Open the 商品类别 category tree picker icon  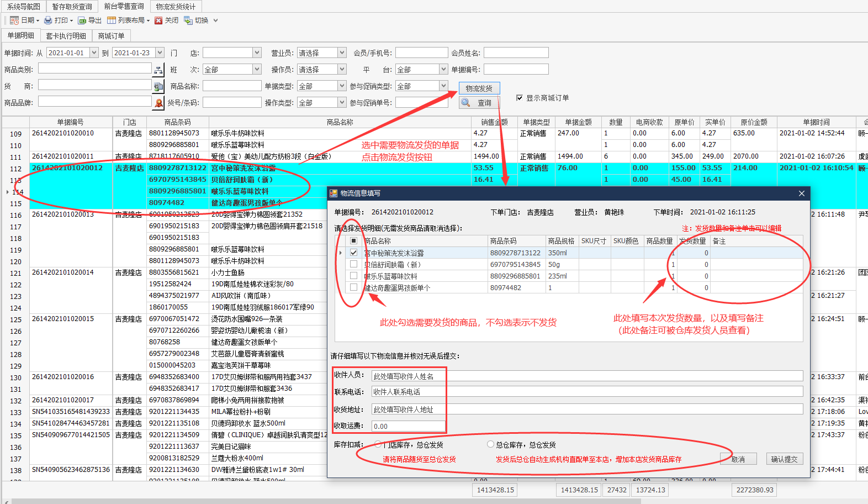[x=158, y=70]
